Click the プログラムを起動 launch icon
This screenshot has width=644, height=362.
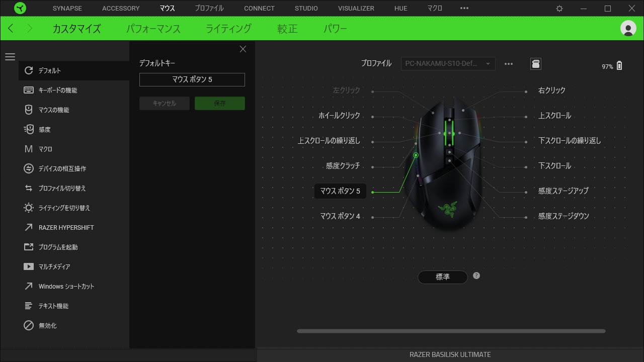click(x=29, y=247)
